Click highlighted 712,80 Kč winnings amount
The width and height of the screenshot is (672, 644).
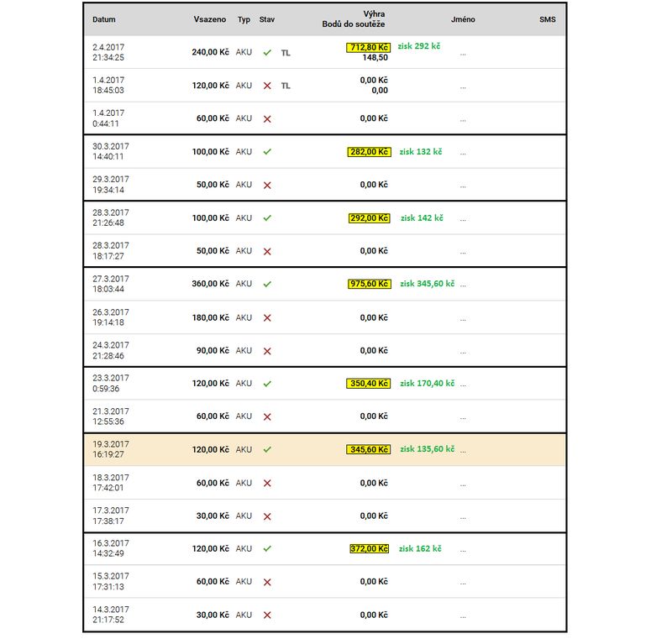(x=368, y=47)
